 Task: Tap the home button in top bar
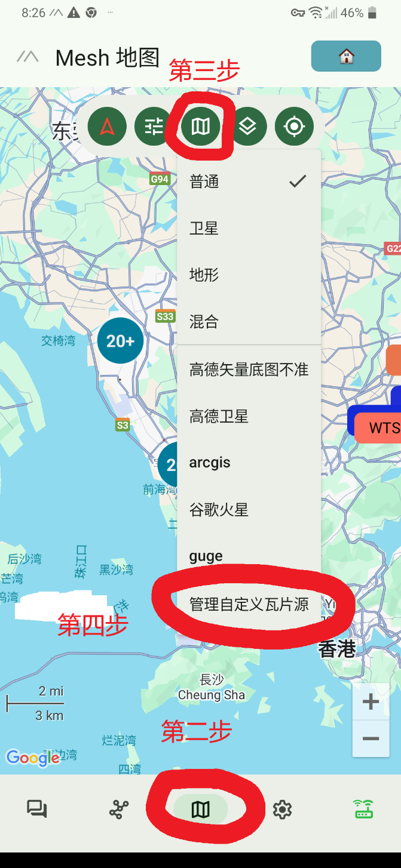(x=346, y=56)
